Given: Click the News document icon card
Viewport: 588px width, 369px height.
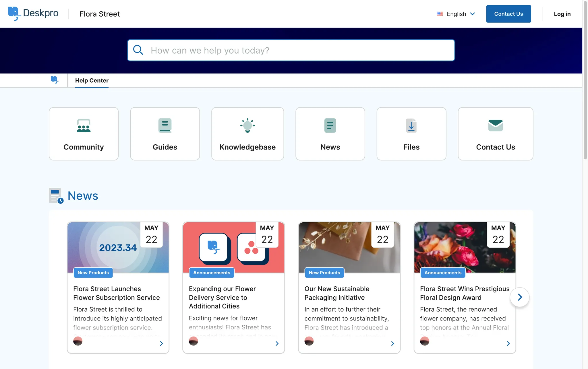Looking at the screenshot, I should click(330, 125).
